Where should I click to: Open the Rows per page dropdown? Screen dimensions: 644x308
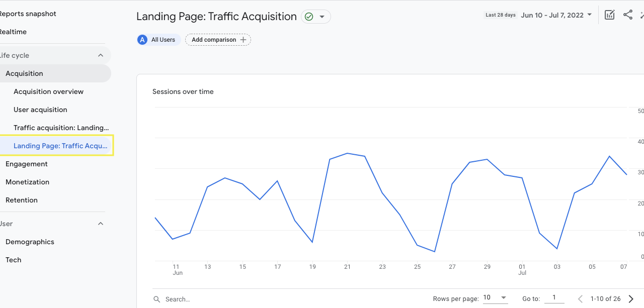point(495,298)
